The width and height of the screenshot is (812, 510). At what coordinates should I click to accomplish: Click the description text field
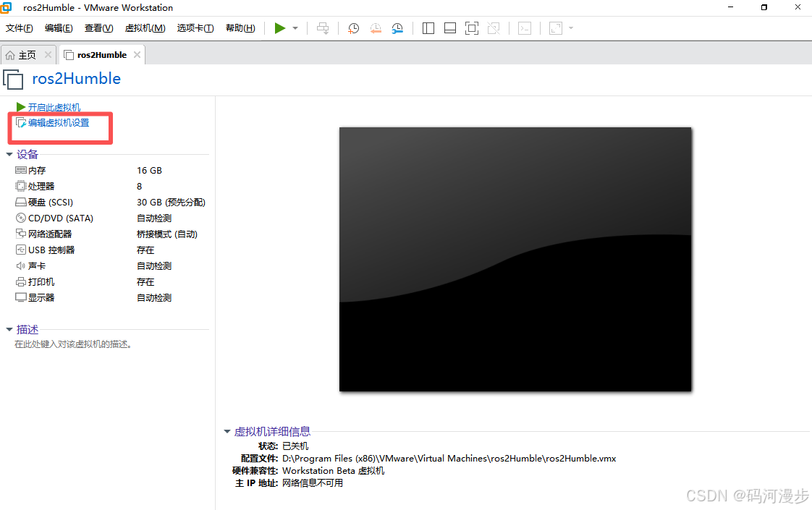(72, 344)
